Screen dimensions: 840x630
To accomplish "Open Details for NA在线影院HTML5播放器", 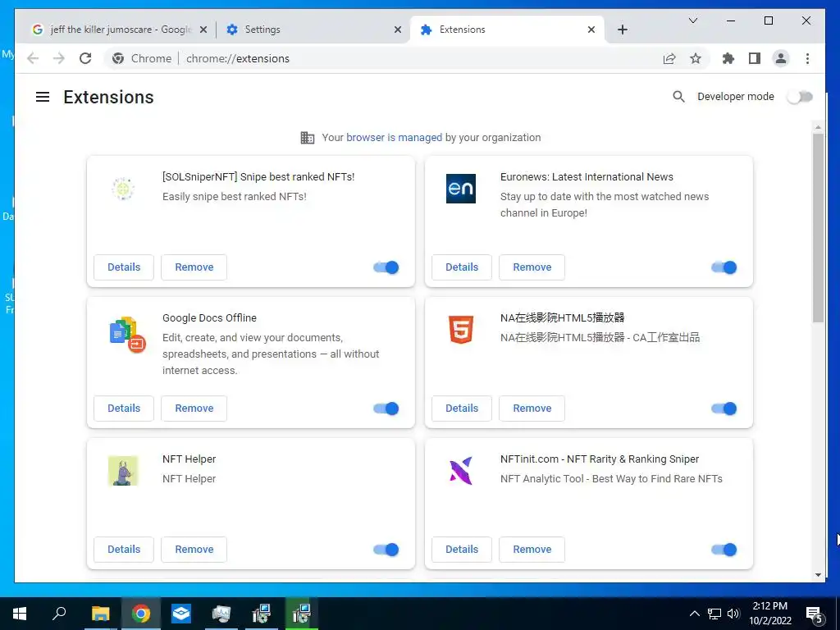I will 462,409.
